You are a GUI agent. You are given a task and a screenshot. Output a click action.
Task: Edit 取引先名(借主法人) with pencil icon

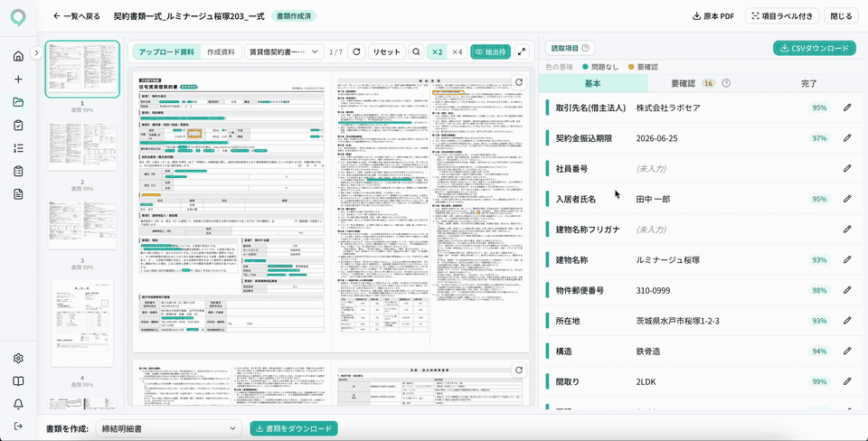tap(847, 108)
